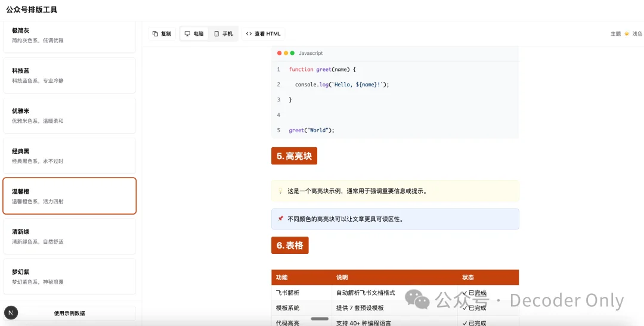This screenshot has height=326, width=644.
Task: Click the function greet(name) code line
Action: coord(322,69)
